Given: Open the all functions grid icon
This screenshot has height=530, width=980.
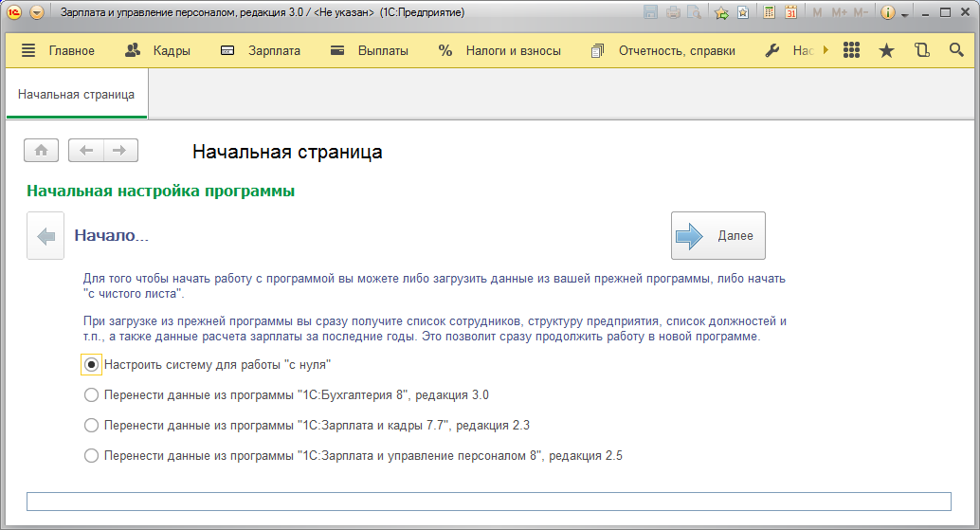Looking at the screenshot, I should [851, 50].
